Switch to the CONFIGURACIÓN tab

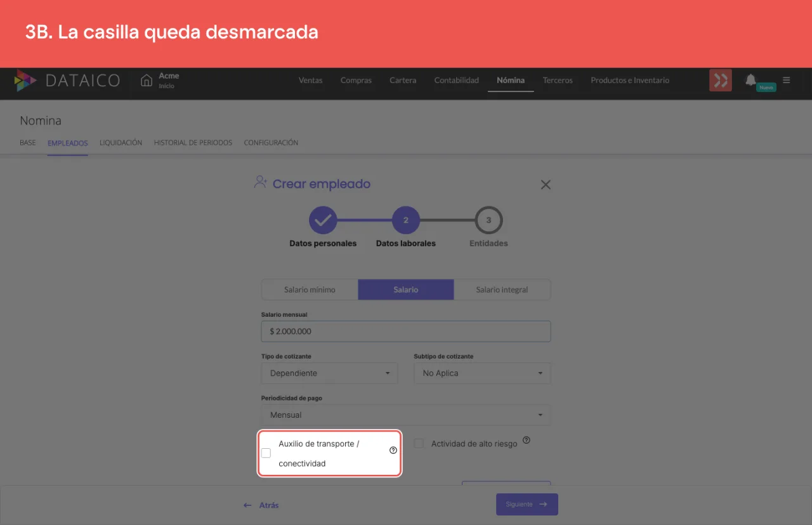point(271,143)
